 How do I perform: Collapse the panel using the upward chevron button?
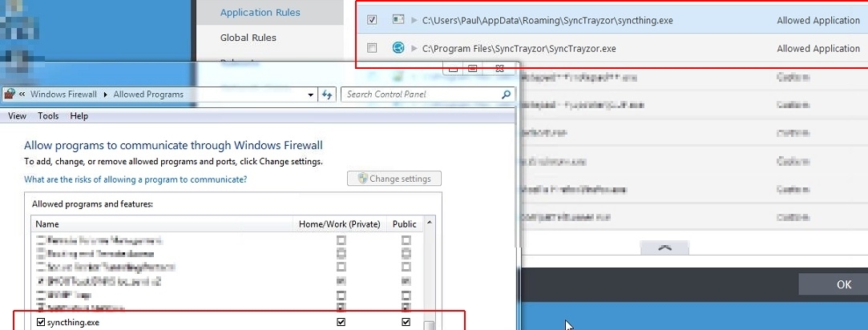pyautogui.click(x=664, y=247)
